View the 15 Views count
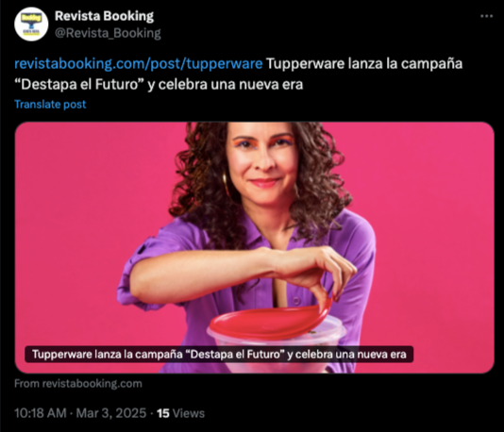Viewport: 504px width, 432px height. [x=180, y=413]
